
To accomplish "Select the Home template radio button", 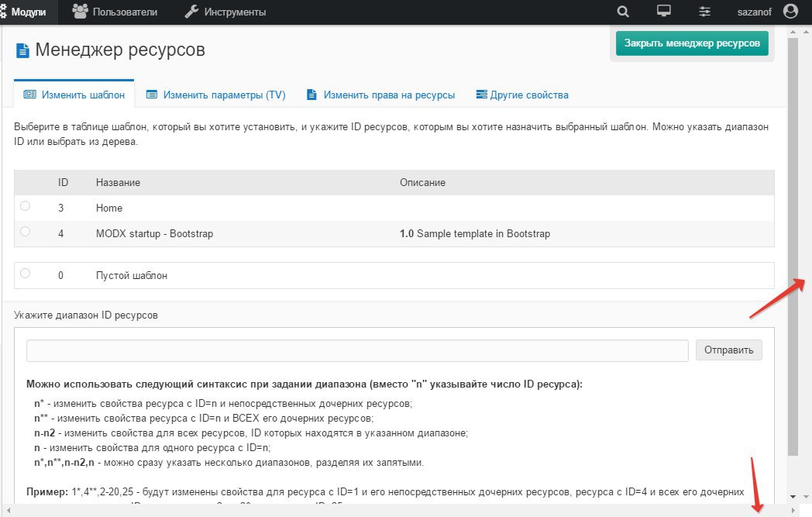I will point(26,206).
